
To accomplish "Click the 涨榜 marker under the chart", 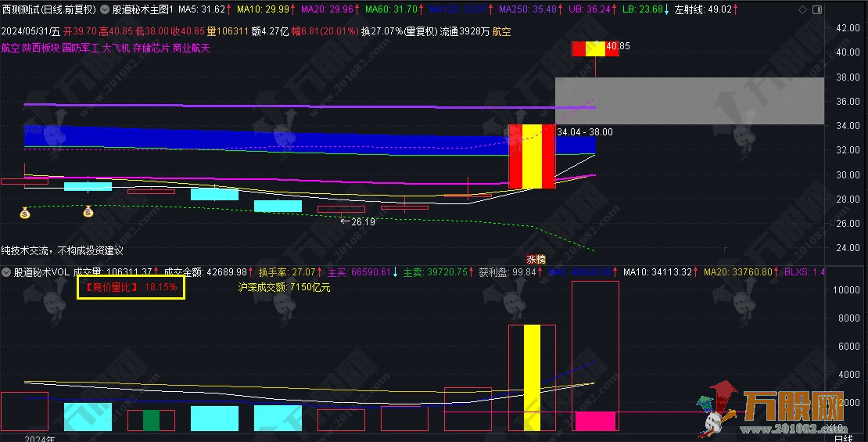I will tap(536, 259).
